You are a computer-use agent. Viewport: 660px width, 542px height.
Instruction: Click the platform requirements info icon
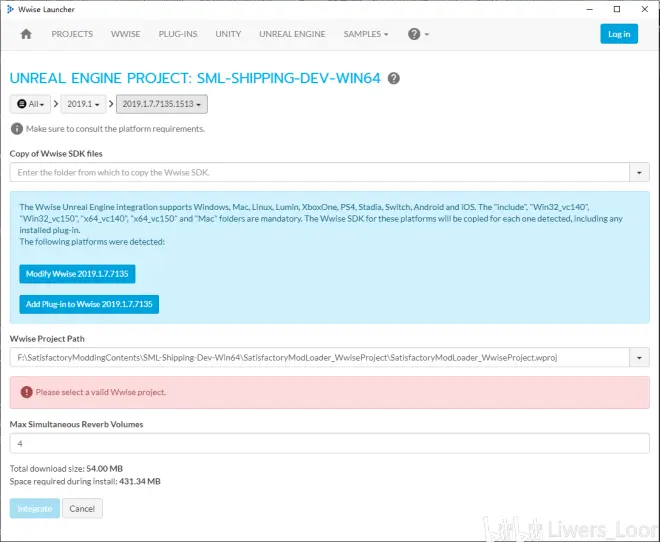(x=17, y=129)
